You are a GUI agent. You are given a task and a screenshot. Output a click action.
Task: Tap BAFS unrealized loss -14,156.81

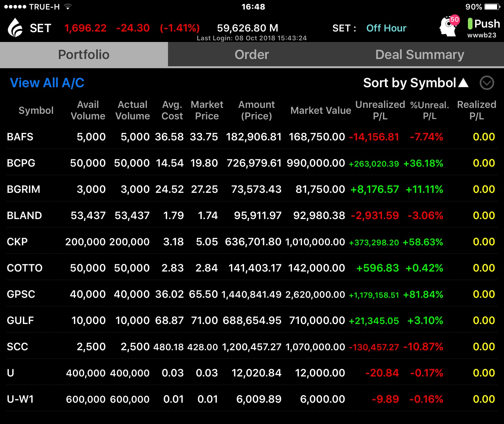pyautogui.click(x=374, y=137)
